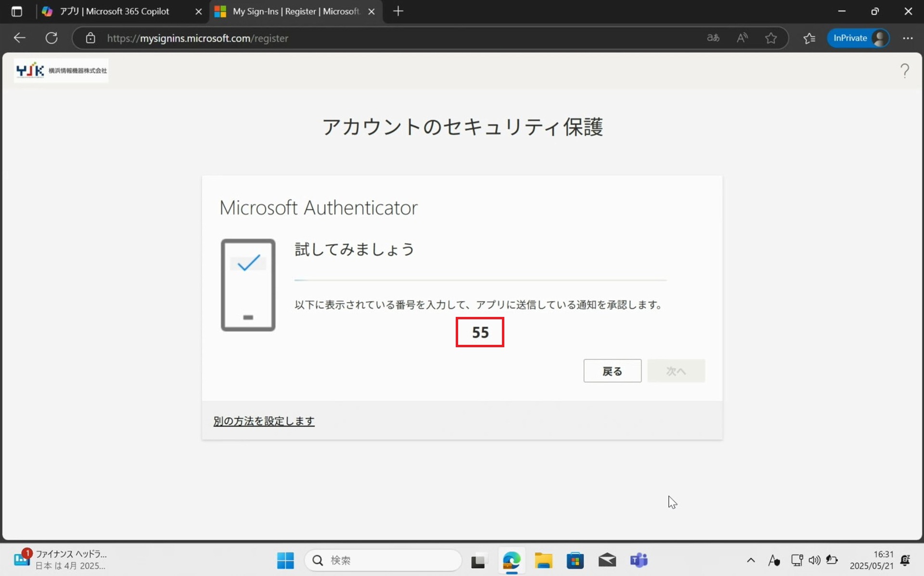924x576 pixels.
Task: Open a new tab with the plus button
Action: [x=398, y=11]
